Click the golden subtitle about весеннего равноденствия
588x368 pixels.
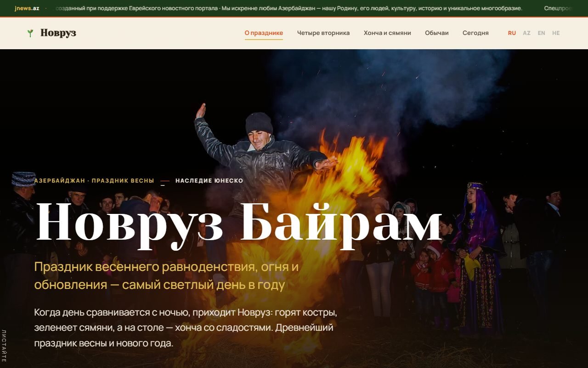166,276
